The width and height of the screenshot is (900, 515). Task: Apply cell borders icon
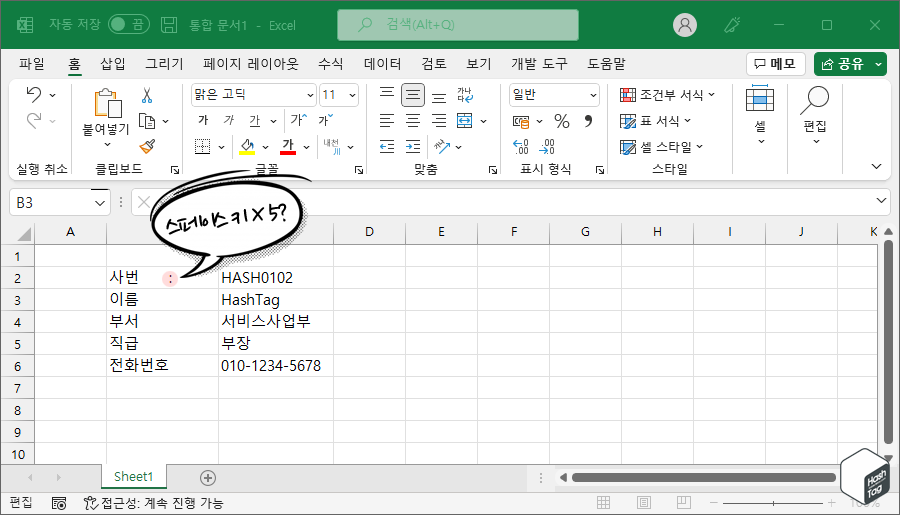[203, 146]
